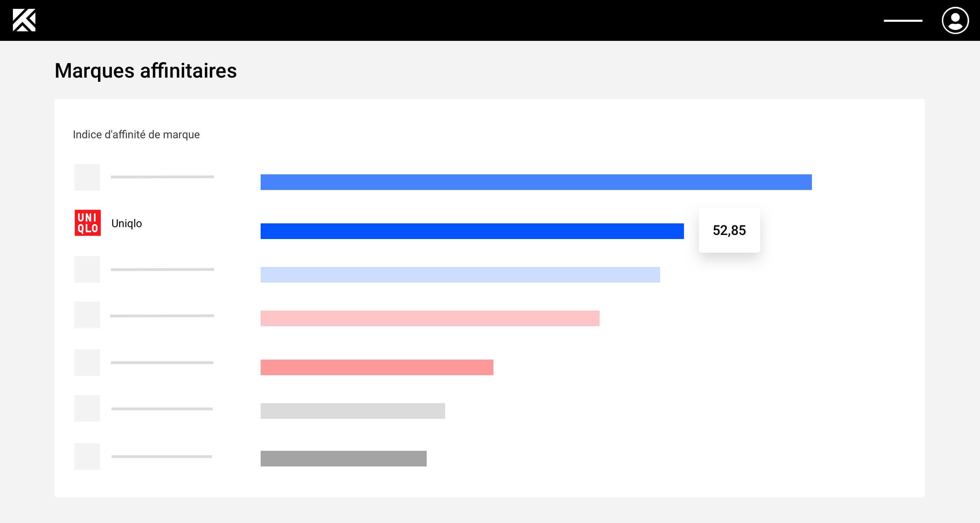Image resolution: width=980 pixels, height=523 pixels.
Task: Select the first placeholder brand thumbnail
Action: pos(87,177)
